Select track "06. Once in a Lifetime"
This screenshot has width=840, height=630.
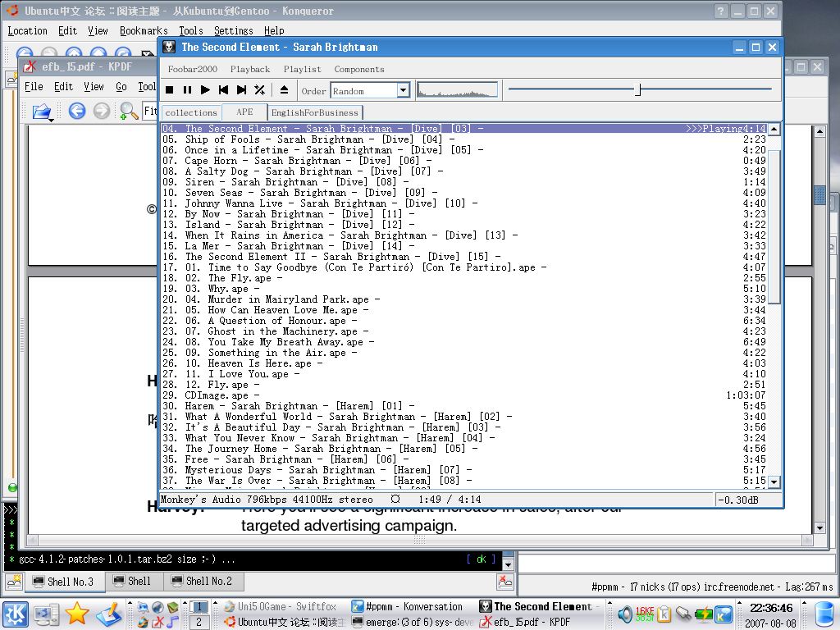(x=464, y=150)
